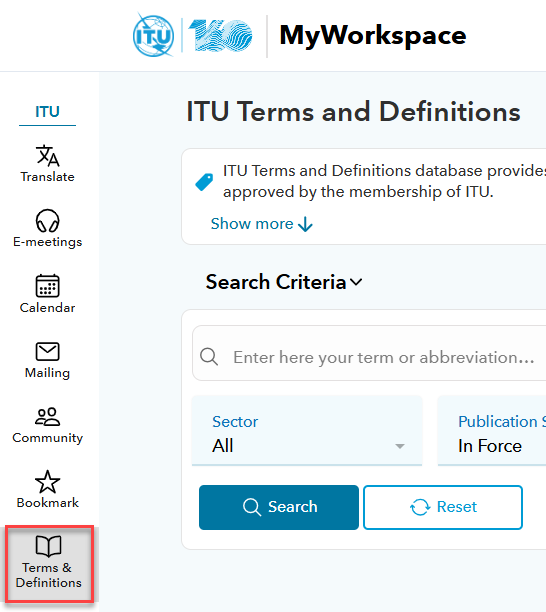Click the ITU globe logo
The image size is (546, 612).
(153, 36)
